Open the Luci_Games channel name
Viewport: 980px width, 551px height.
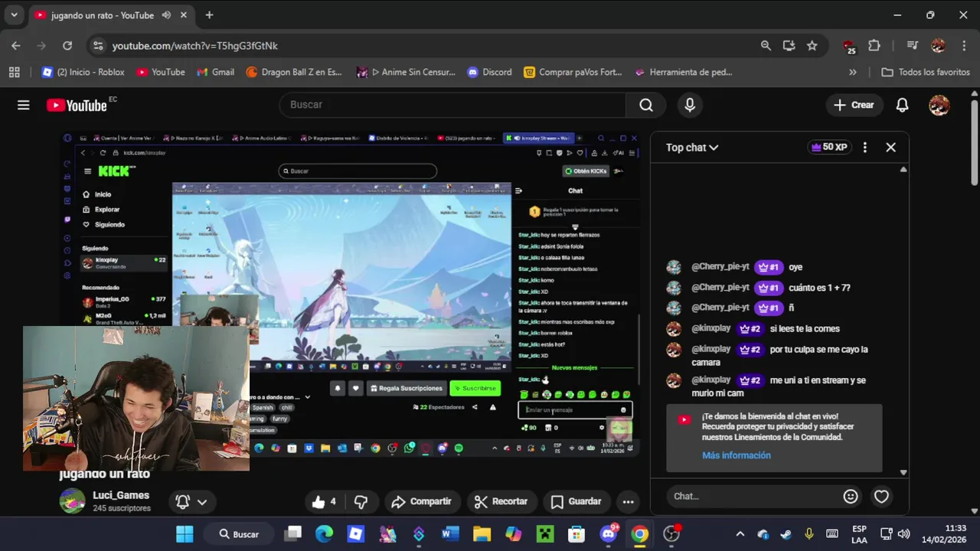(121, 495)
